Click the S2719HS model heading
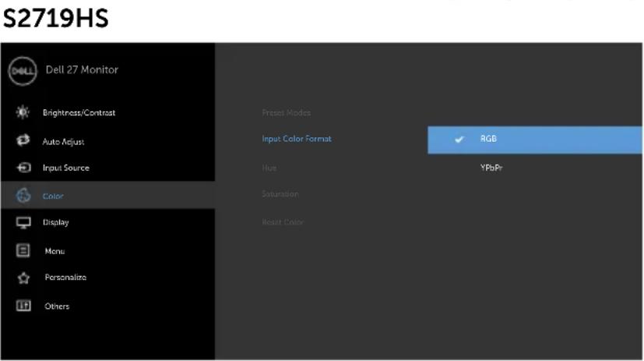 coord(56,18)
